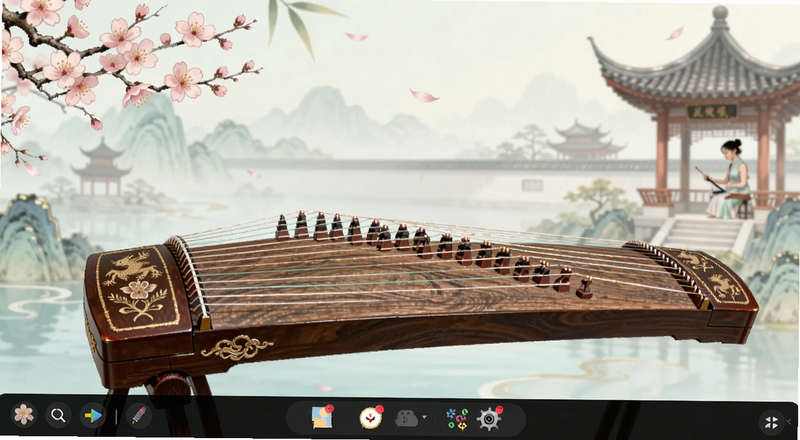Open the colorful puzzle pieces icon
The height and width of the screenshot is (440, 800).
(x=457, y=419)
